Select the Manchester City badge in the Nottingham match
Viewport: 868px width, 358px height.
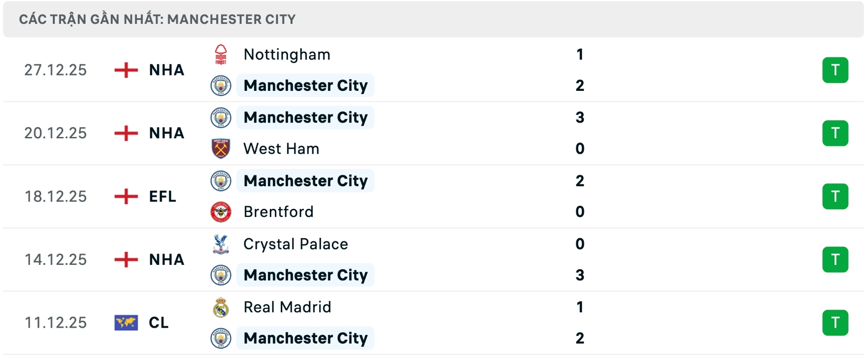(222, 85)
